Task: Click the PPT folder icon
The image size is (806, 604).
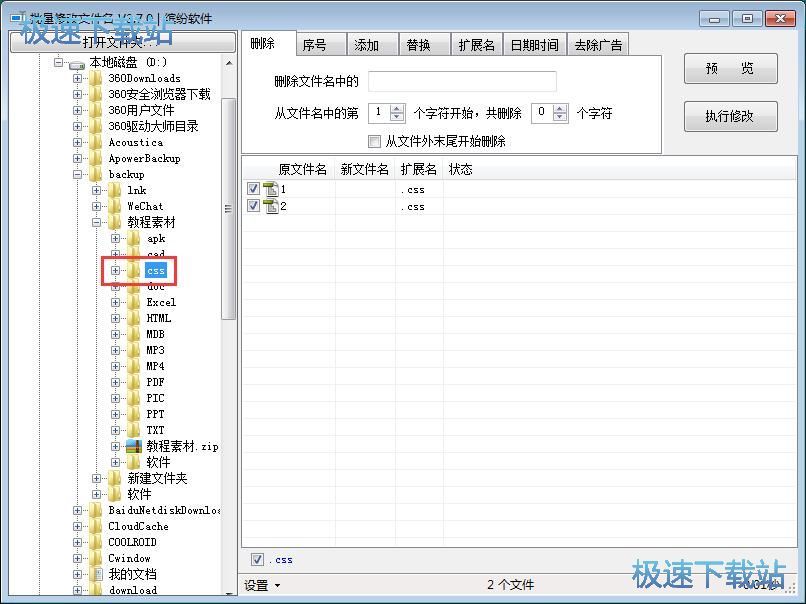Action: point(134,414)
